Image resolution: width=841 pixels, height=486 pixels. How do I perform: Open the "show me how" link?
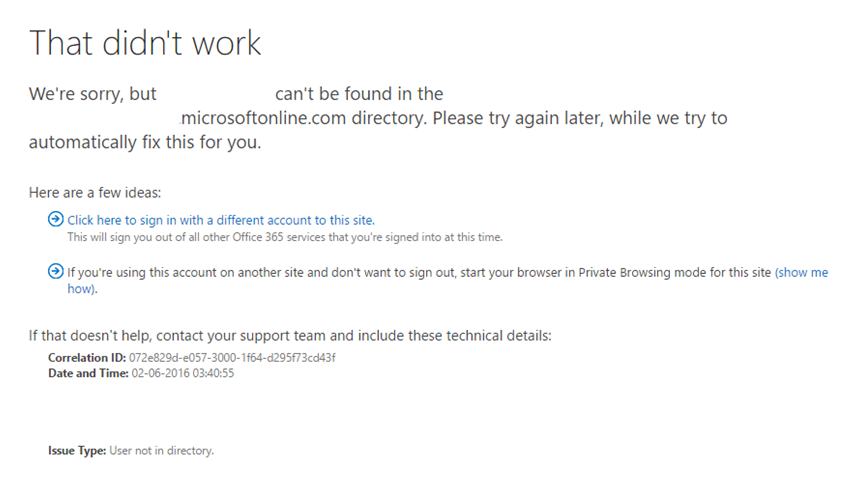(x=801, y=272)
